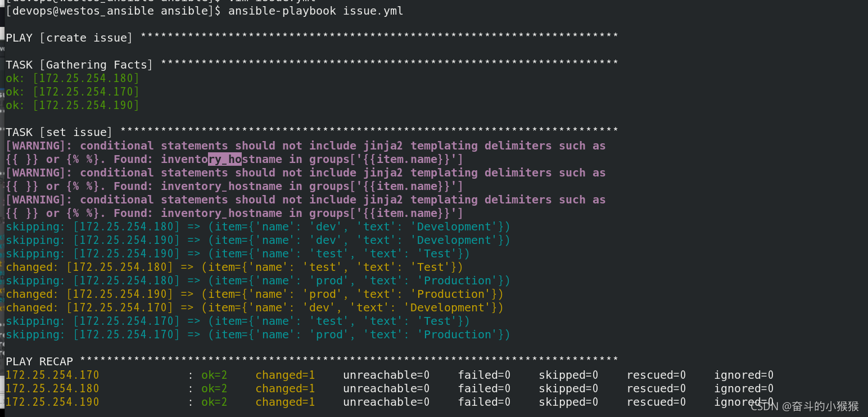Click the first '[WARNING]:' label
The image size is (868, 417).
coord(39,146)
